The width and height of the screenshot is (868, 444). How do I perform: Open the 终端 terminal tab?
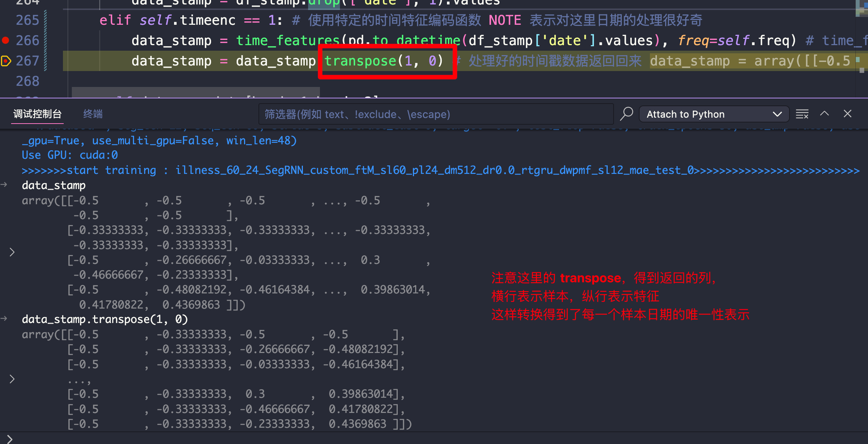(x=93, y=114)
